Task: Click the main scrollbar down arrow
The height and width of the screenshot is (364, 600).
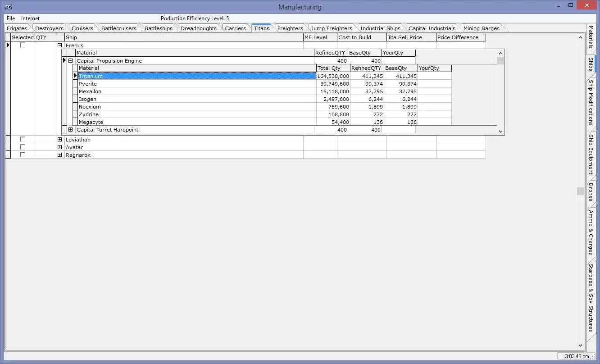Action: 581,345
